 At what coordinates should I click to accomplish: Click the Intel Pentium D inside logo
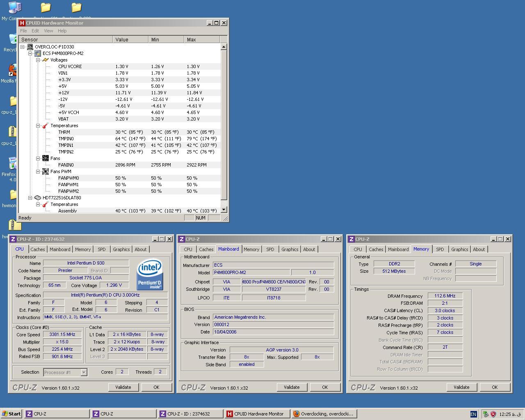[x=150, y=274]
